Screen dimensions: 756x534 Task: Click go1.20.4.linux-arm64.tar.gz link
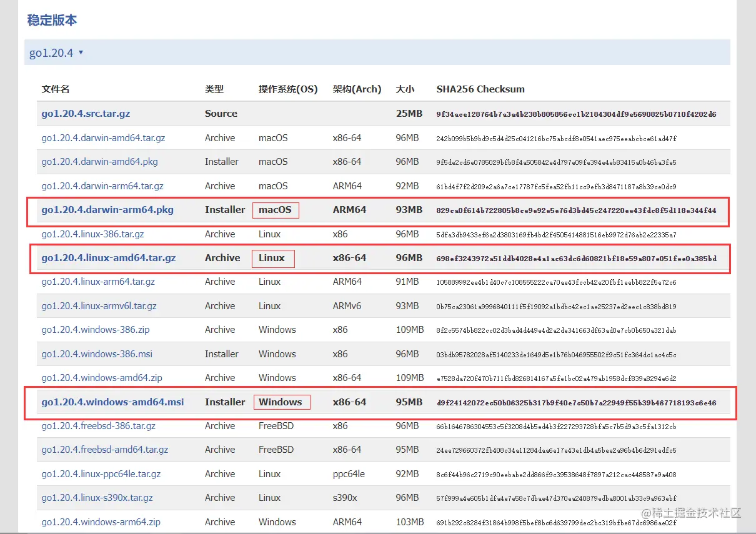tap(98, 282)
